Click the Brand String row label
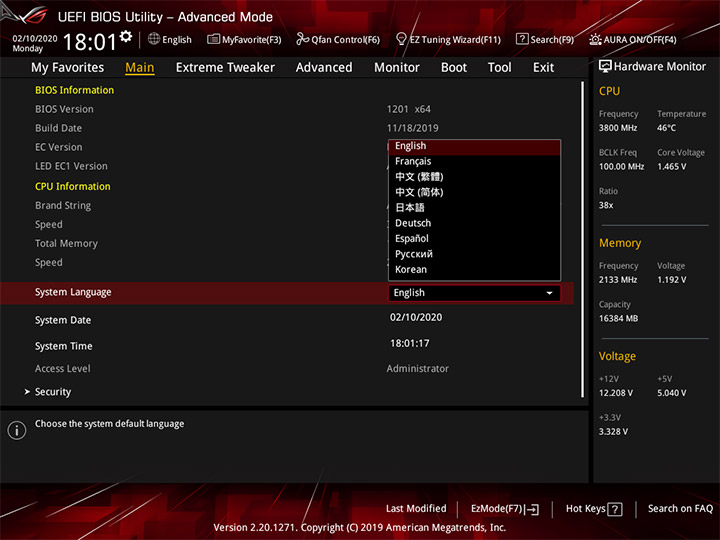 [63, 206]
